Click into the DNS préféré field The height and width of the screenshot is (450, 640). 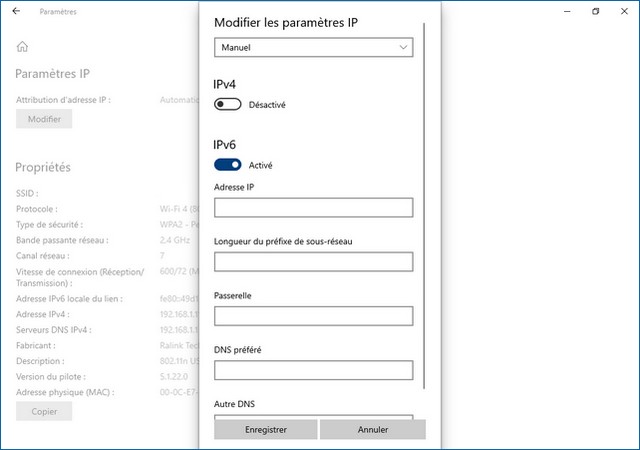tap(313, 370)
